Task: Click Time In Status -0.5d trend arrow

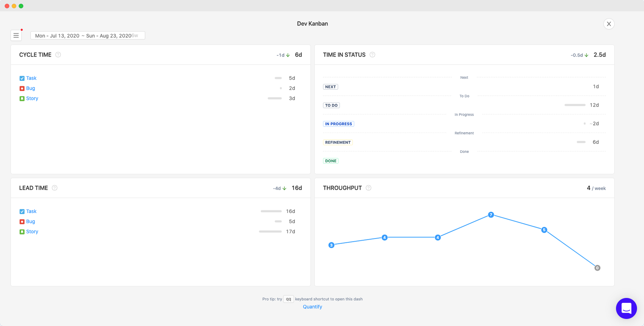Action: click(x=586, y=55)
